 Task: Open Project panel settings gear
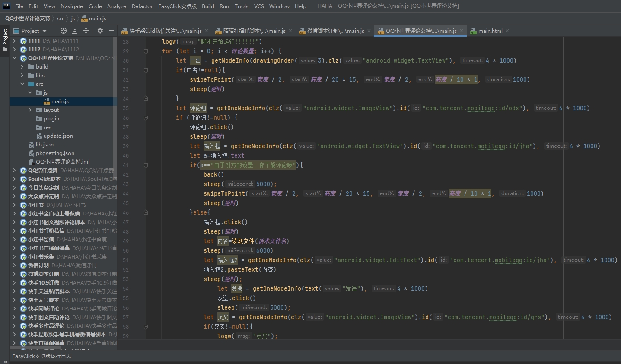(x=100, y=31)
